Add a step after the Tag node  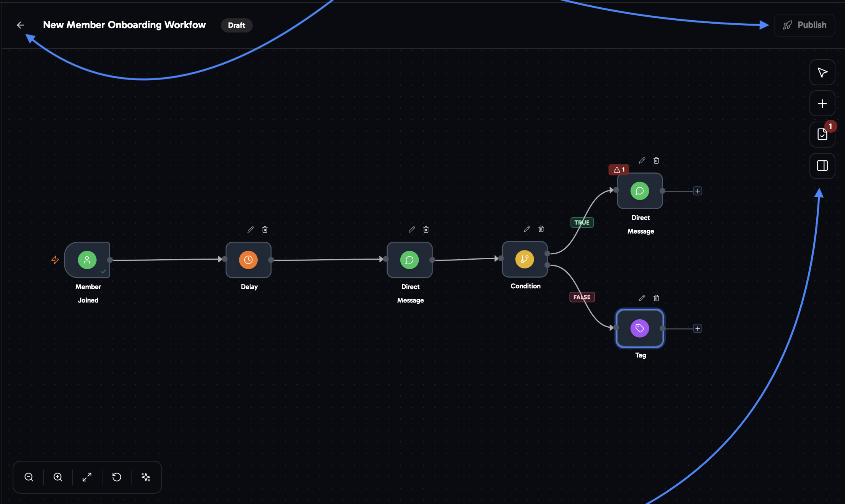point(697,328)
